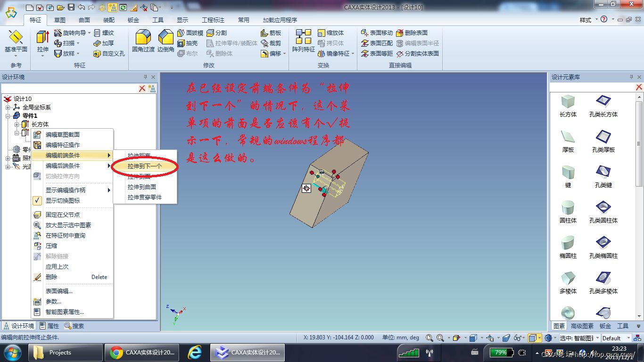Screen dimensions: 644x362
Task: Select the 孔类键 element thumbnail
Action: pyautogui.click(x=603, y=177)
